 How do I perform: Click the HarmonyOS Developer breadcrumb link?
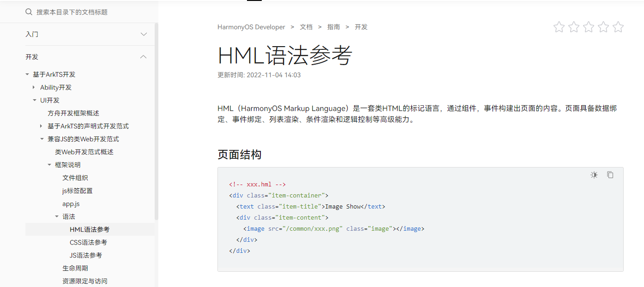click(x=251, y=27)
